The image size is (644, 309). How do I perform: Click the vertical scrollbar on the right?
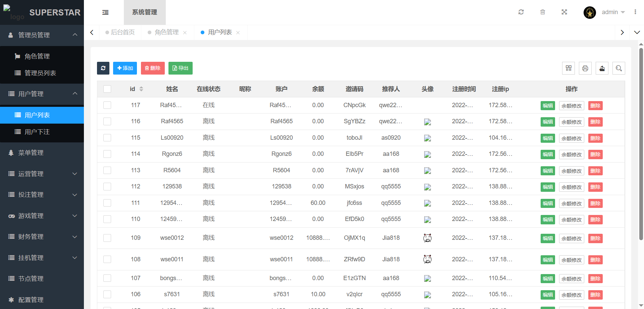641,144
